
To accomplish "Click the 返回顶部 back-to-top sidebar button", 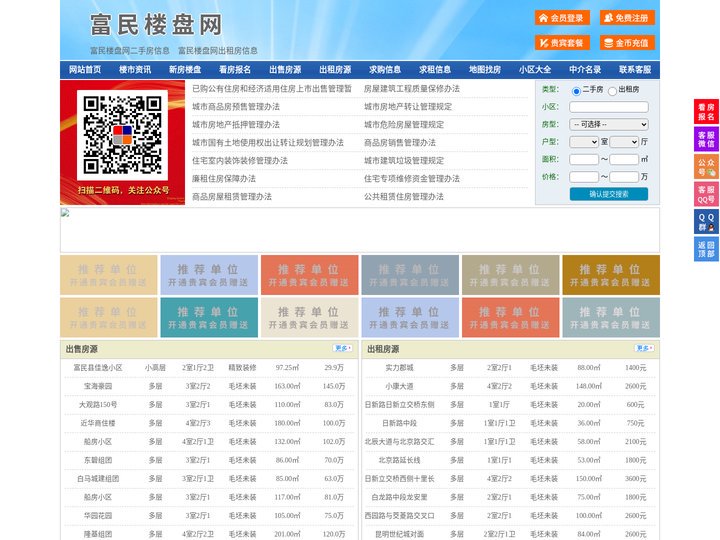I will [x=706, y=249].
